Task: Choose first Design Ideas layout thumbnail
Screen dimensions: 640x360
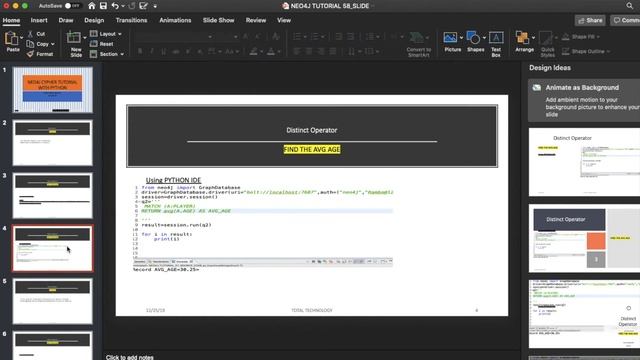Action: [584, 162]
